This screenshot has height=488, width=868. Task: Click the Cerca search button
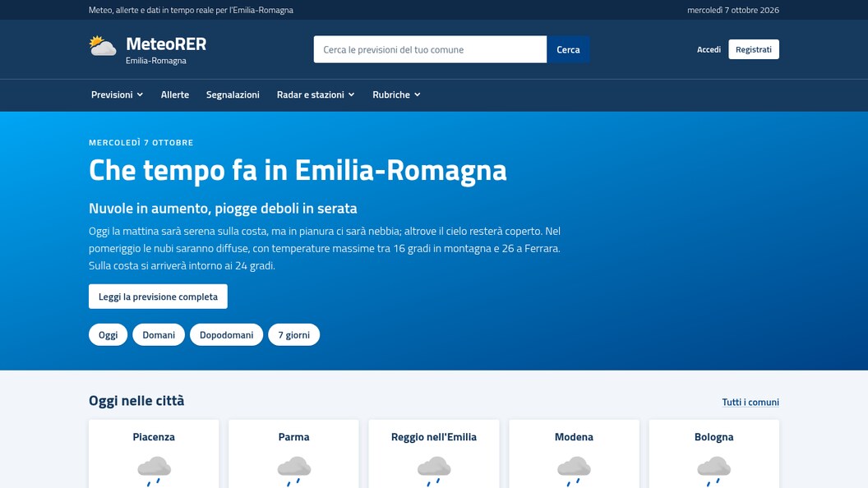tap(568, 49)
